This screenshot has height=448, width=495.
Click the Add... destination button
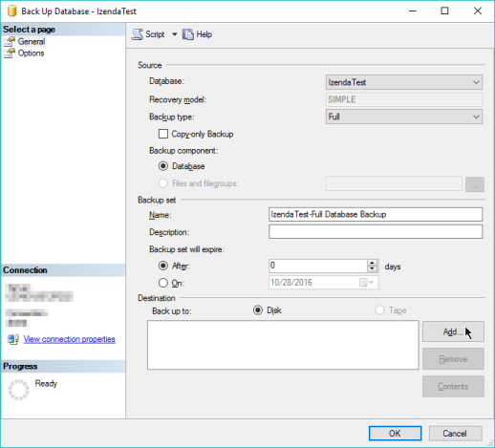pos(453,331)
